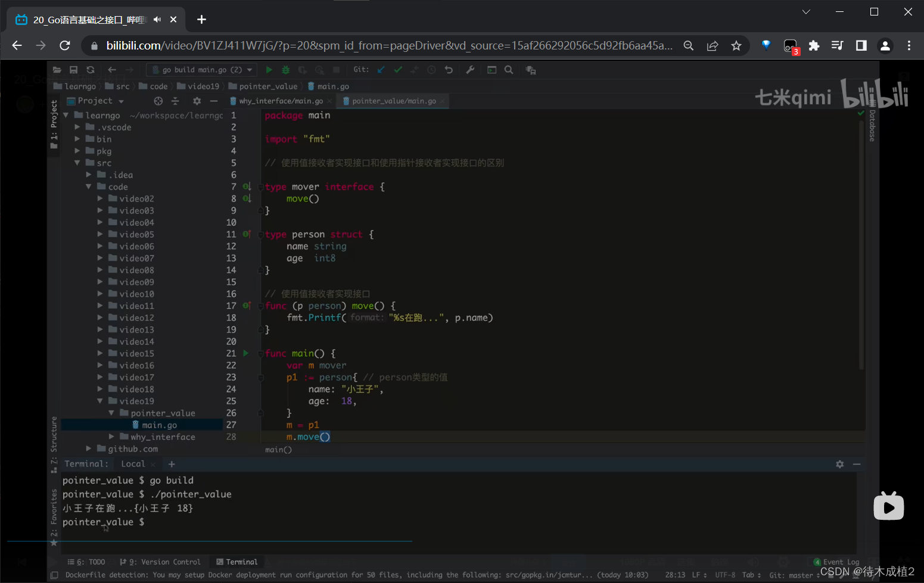
Task: Expand the bin folder
Action: [77, 139]
